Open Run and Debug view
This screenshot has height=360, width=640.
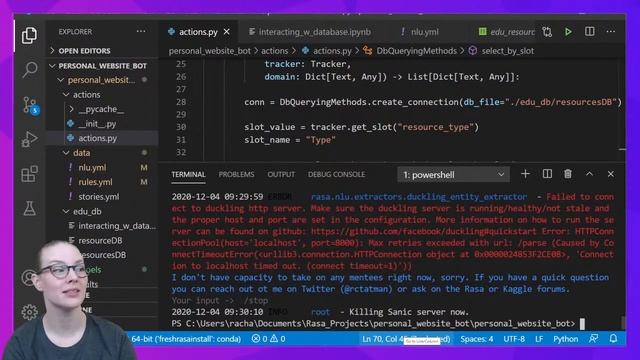click(x=29, y=139)
